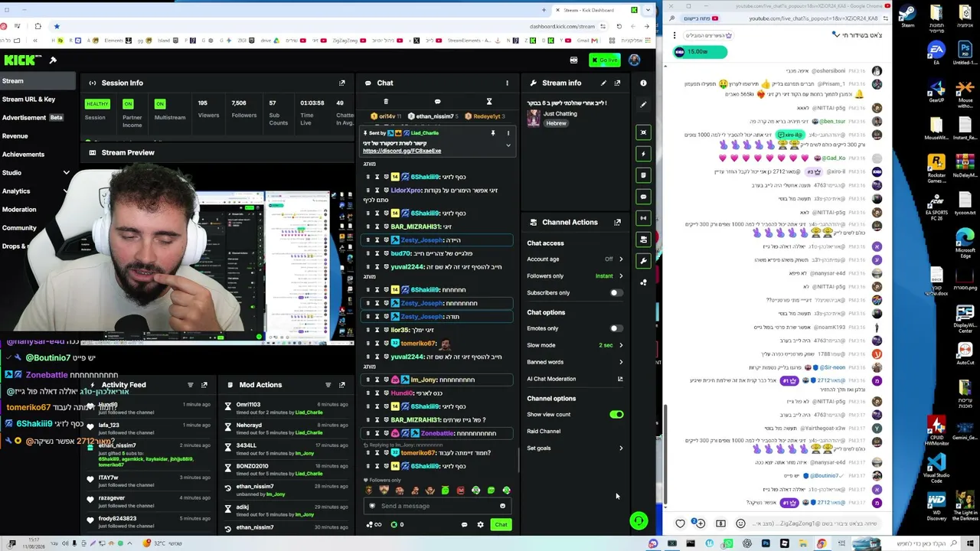Collapse the pinned message with its chevron

tap(508, 145)
